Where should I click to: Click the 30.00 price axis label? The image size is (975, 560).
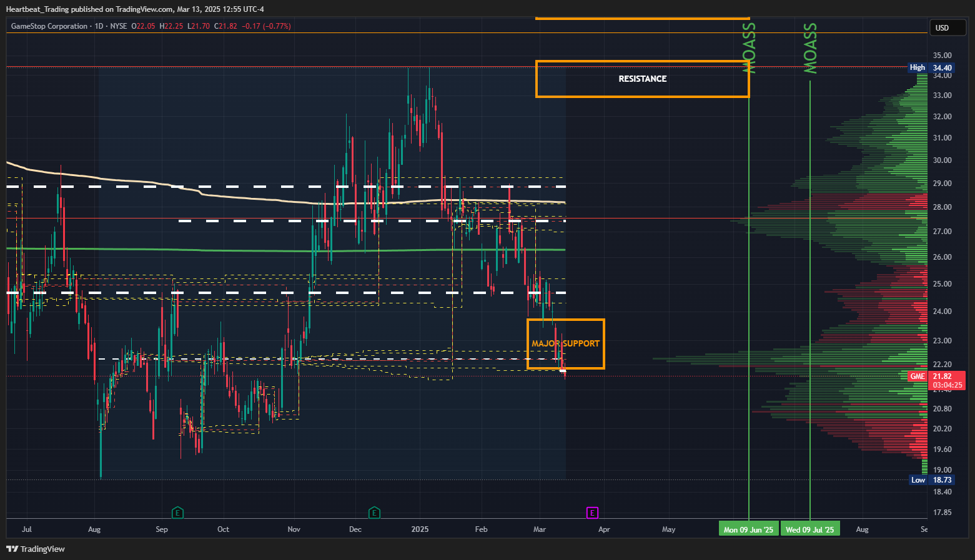pos(943,160)
